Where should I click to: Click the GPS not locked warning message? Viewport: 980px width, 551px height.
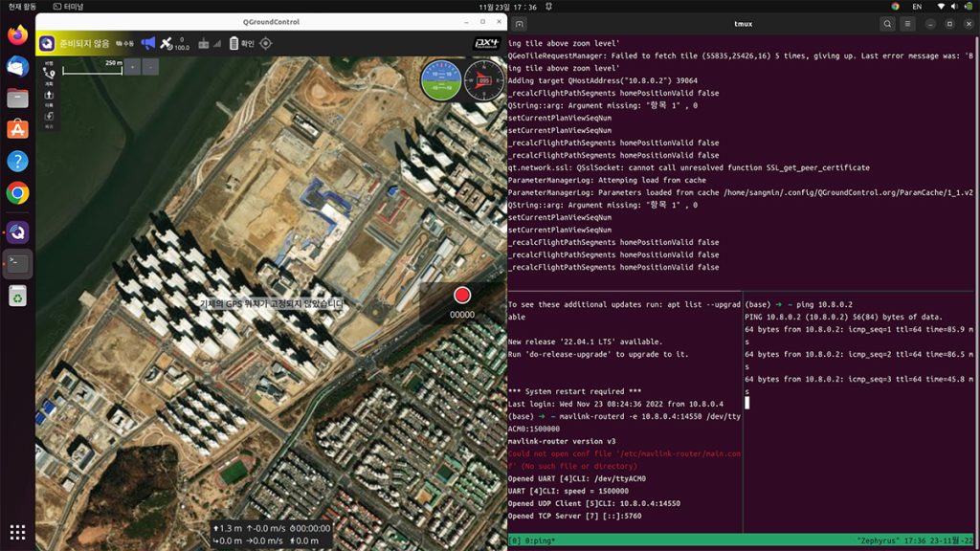pos(271,303)
